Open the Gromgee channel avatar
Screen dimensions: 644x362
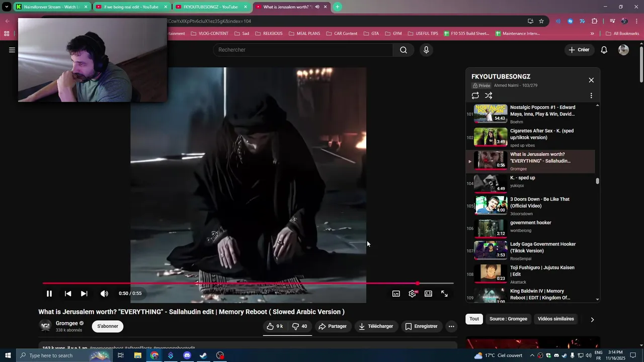tap(45, 326)
